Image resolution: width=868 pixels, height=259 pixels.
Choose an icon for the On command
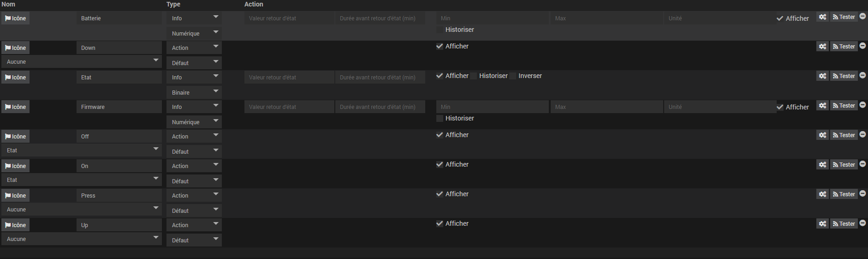(x=16, y=166)
